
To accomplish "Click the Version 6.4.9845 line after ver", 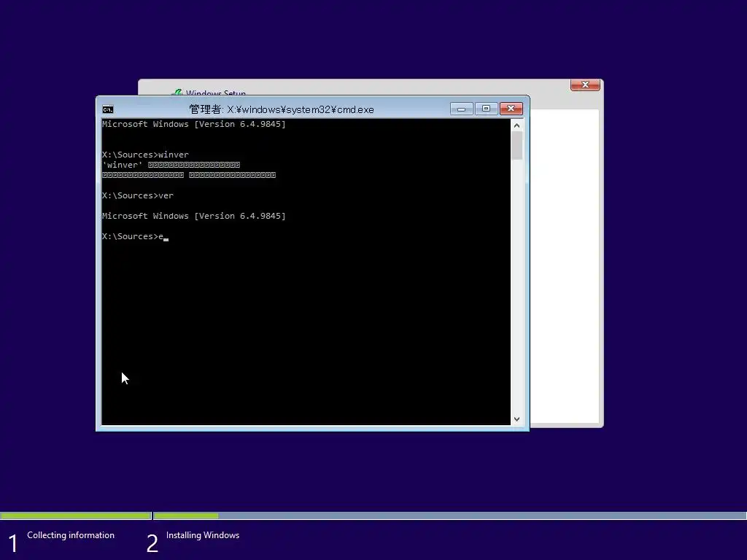I will pyautogui.click(x=194, y=216).
